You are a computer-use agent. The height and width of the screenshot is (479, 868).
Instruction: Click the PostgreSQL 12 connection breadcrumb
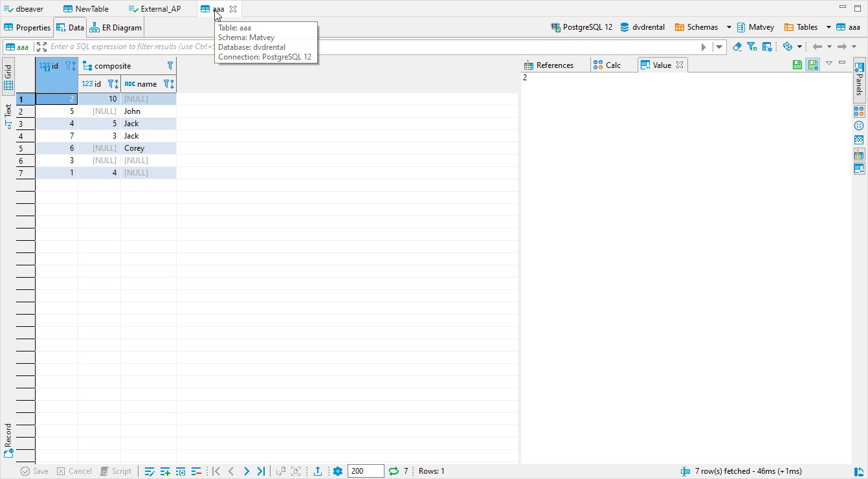pyautogui.click(x=581, y=27)
